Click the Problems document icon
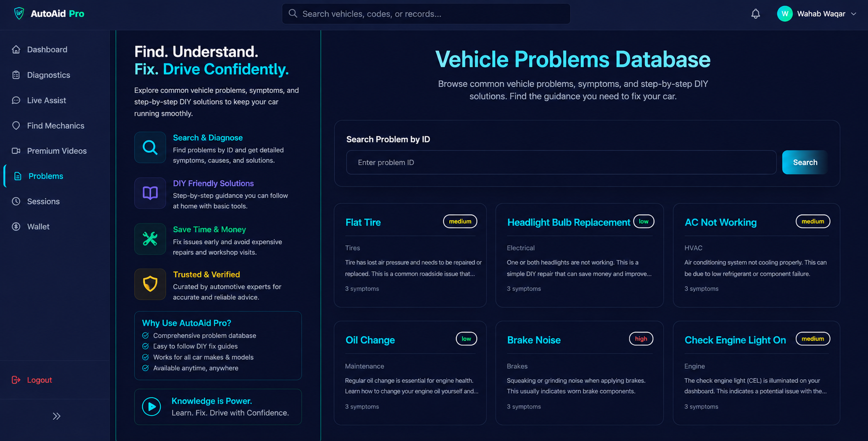The height and width of the screenshot is (441, 868). [18, 176]
